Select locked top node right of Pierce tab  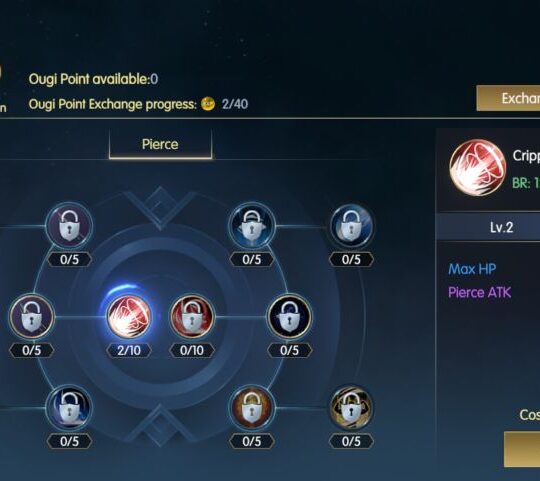click(252, 226)
